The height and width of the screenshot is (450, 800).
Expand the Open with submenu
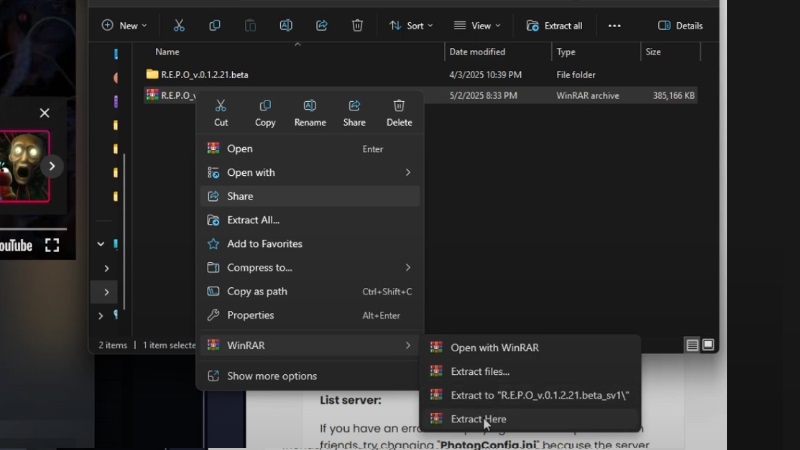(310, 172)
